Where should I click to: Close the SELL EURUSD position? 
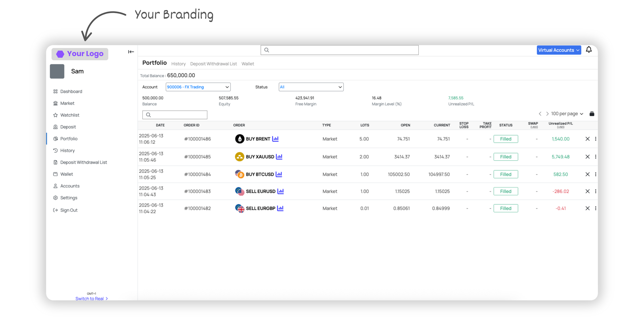click(x=587, y=191)
